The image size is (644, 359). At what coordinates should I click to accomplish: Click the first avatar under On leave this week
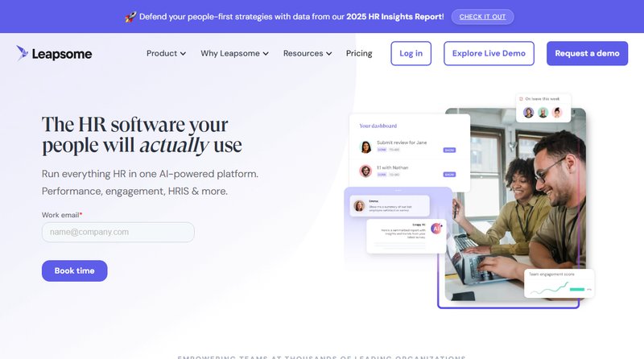529,112
